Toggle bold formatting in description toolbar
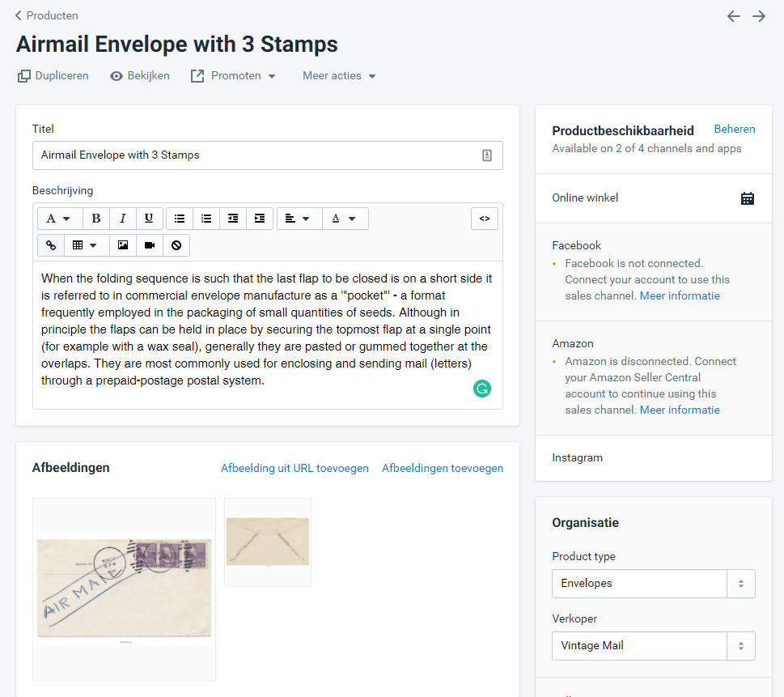 click(x=96, y=219)
